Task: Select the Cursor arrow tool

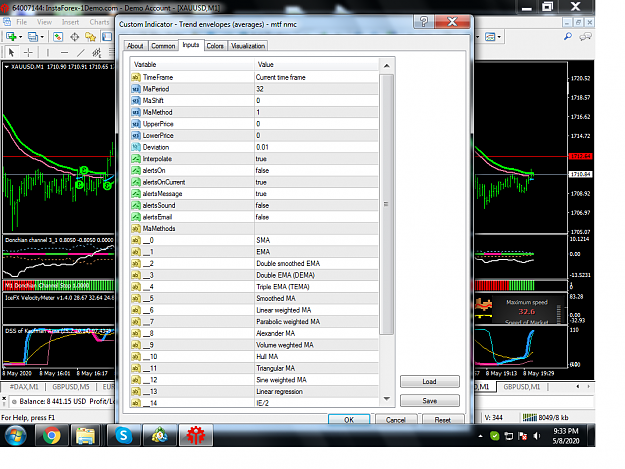Action: (12, 52)
